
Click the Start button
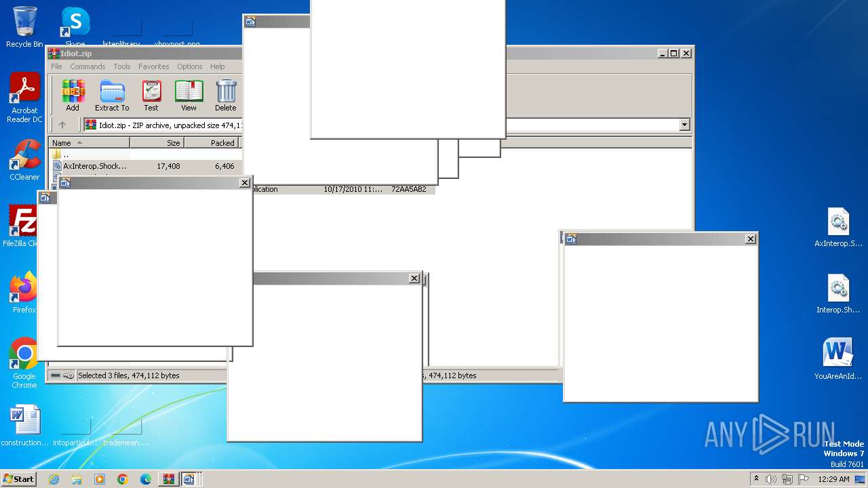click(19, 479)
